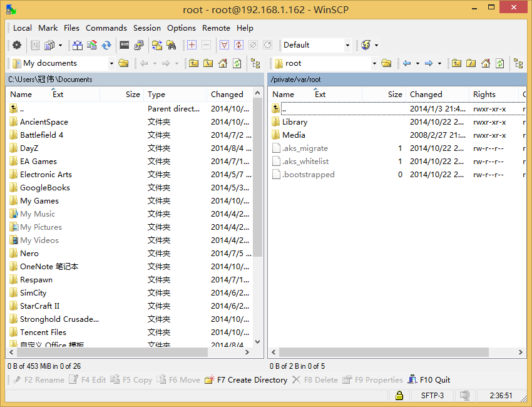Open the Local menu
The image size is (532, 407).
23,28
